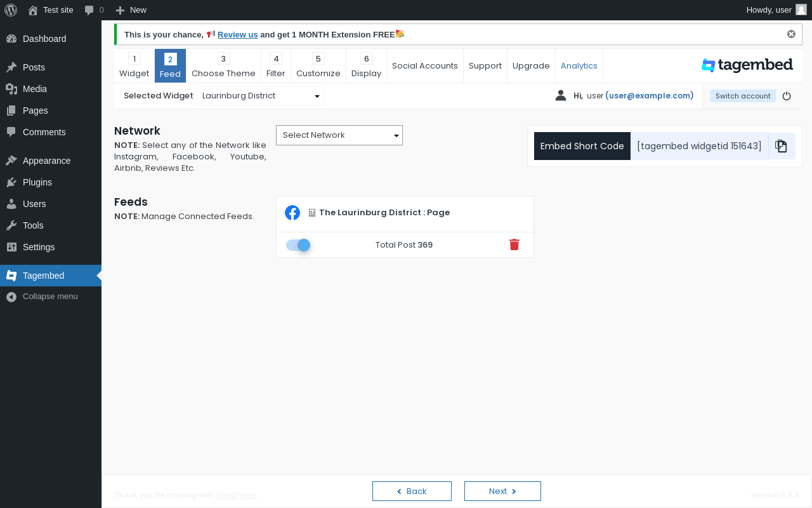Viewport: 812px width, 508px height.
Task: Select the tagembed widgetid shortcode text
Action: coord(699,146)
